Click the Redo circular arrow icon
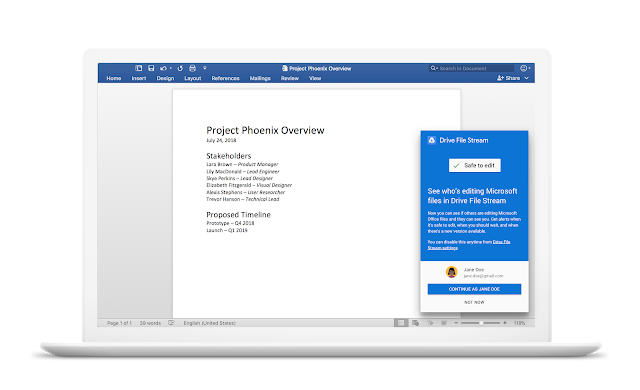The width and height of the screenshot is (640, 390). [180, 68]
